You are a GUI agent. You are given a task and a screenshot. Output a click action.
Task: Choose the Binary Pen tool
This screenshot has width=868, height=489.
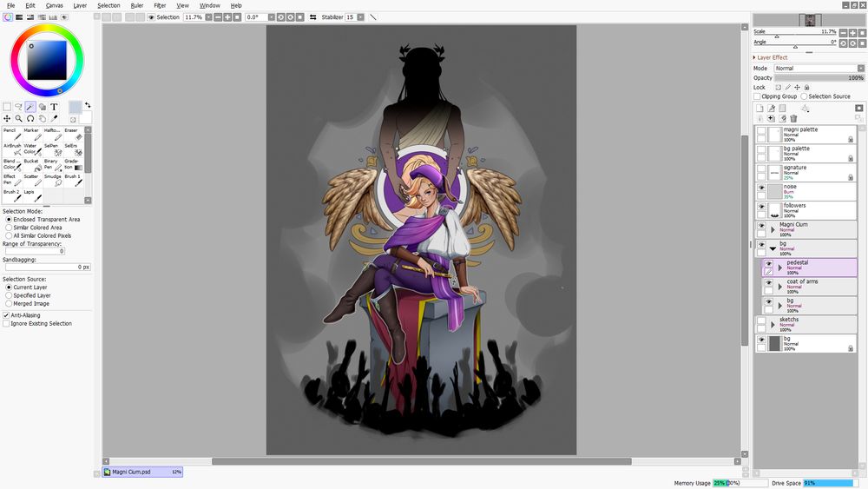point(53,165)
